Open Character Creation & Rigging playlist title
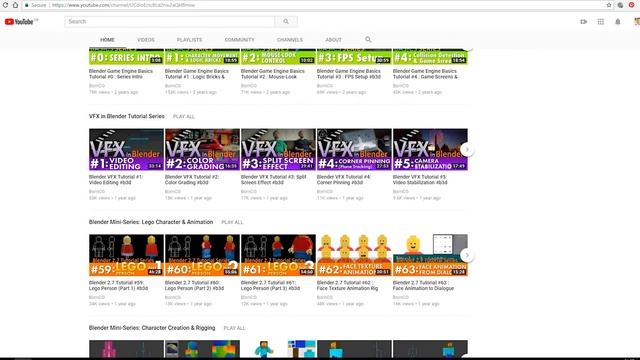640x360 pixels. [x=152, y=328]
